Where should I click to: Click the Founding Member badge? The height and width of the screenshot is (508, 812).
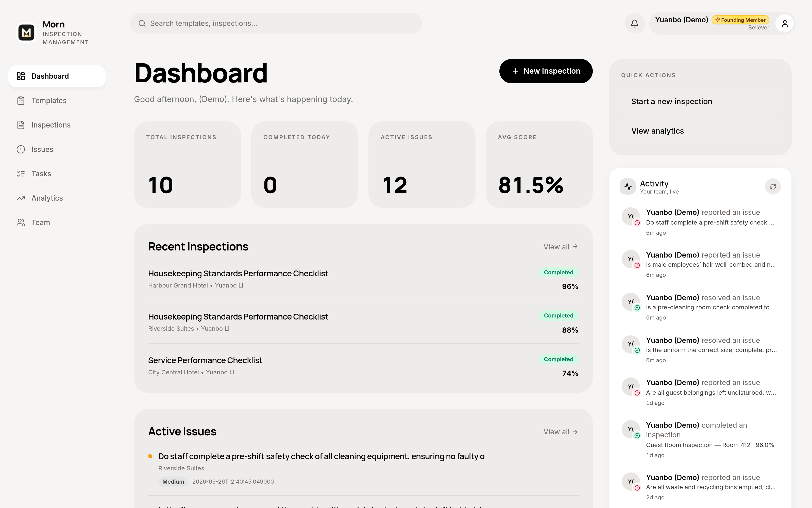point(740,20)
